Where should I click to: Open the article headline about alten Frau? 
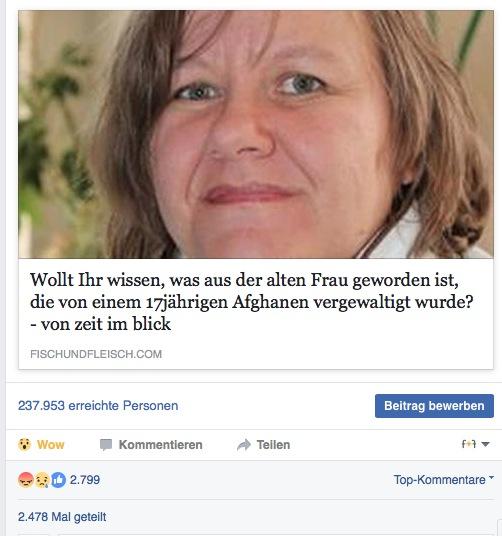pyautogui.click(x=251, y=302)
